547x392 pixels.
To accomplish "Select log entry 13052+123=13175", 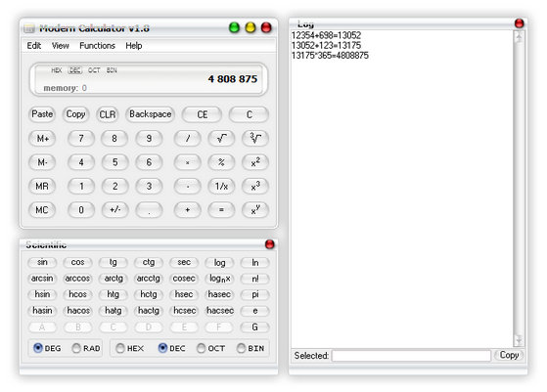I will click(x=326, y=45).
